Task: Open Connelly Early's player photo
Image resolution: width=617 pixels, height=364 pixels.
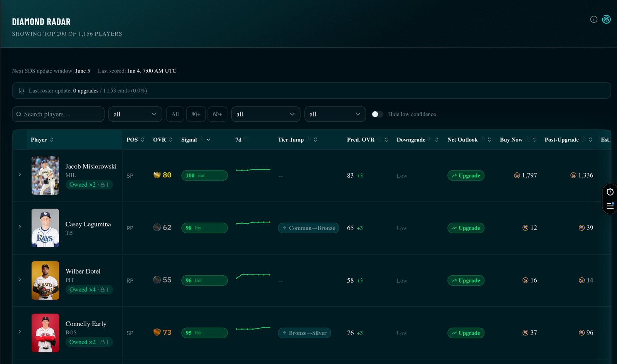Action: (x=45, y=333)
